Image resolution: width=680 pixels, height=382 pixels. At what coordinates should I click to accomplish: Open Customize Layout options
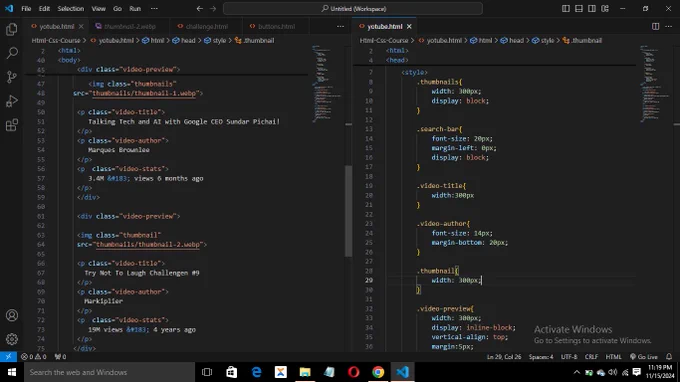pos(605,9)
